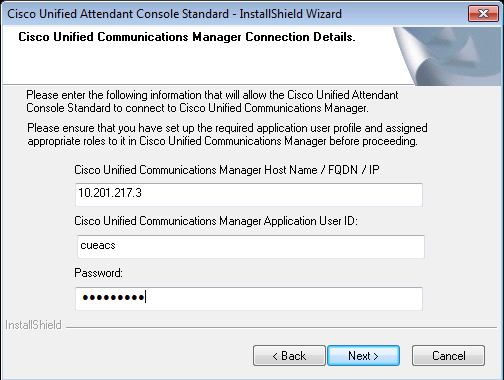Click the Host Name / FQDN / IP label
This screenshot has width=504, height=380.
point(227,170)
